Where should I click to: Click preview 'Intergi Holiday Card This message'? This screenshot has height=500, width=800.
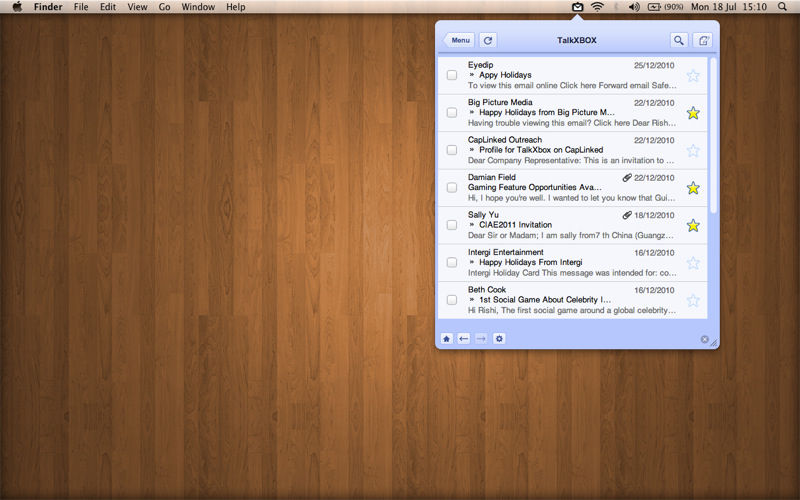pos(530,273)
